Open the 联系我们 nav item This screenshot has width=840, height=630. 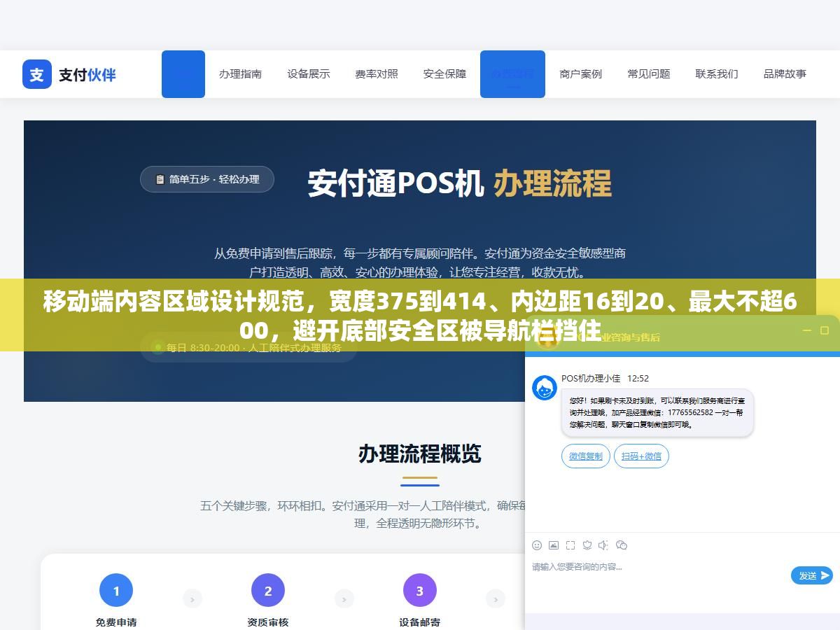[x=717, y=73]
